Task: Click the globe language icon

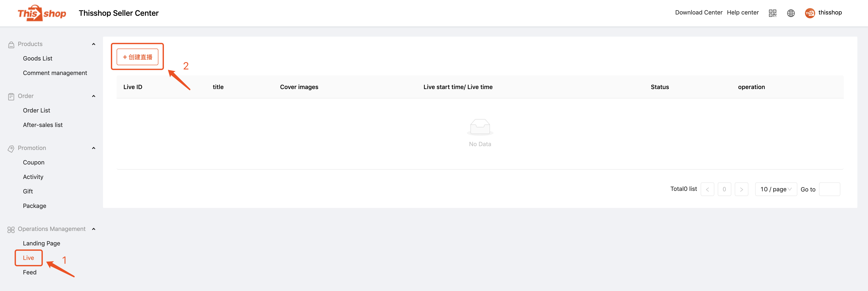Action: [791, 13]
